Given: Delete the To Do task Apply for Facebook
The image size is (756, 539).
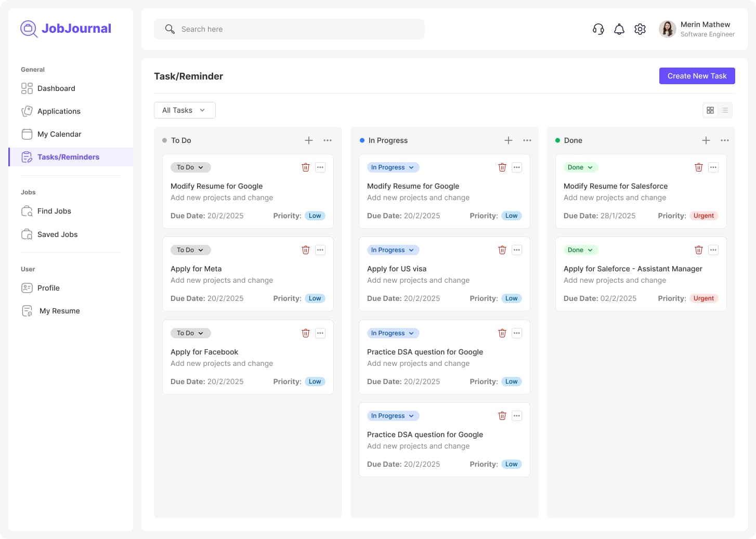Looking at the screenshot, I should 306,333.
